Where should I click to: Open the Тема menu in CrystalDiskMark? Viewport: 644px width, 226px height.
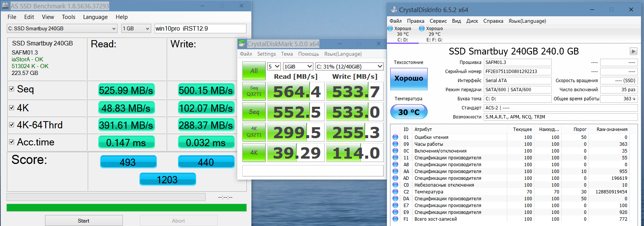click(x=287, y=54)
